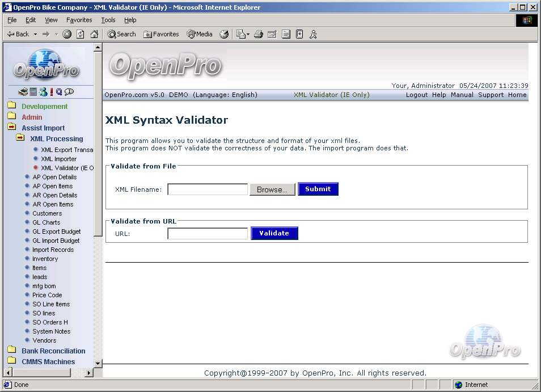This screenshot has width=541, height=392.
Task: Click the Logout link in the header
Action: point(416,95)
